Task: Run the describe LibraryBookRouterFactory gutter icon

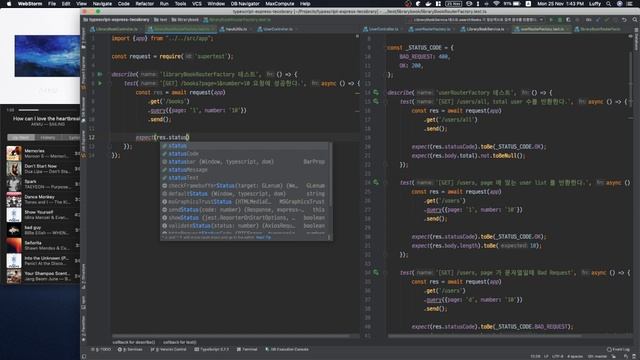Action: click(x=100, y=74)
